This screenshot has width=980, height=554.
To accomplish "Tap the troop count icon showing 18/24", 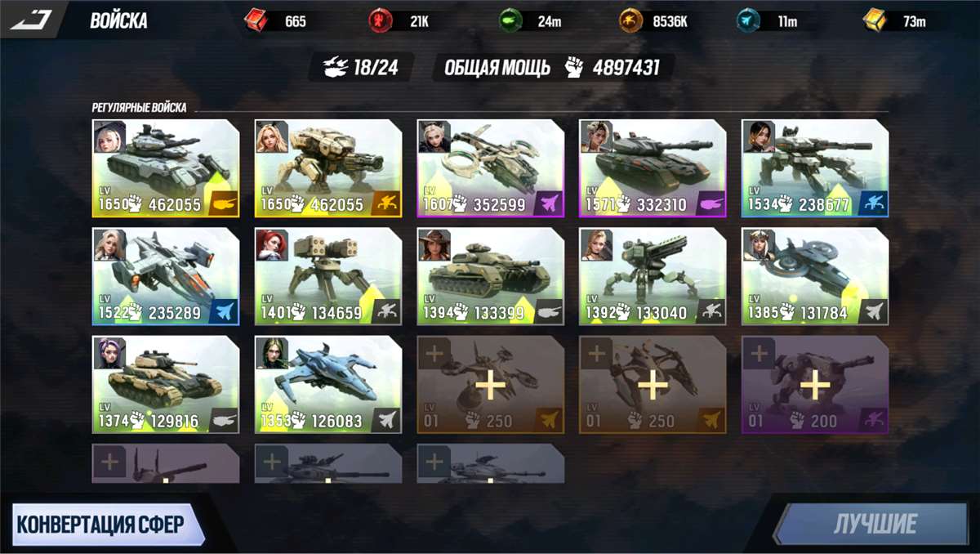I will point(335,68).
